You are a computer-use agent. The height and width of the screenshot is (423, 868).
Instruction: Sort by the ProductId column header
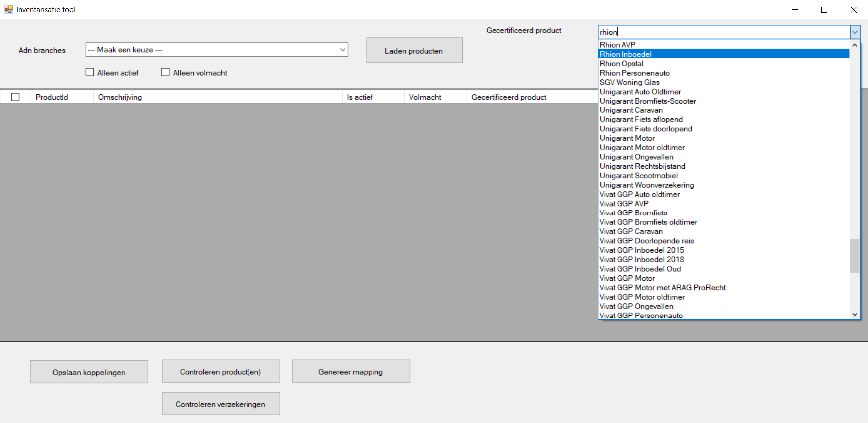(62, 97)
